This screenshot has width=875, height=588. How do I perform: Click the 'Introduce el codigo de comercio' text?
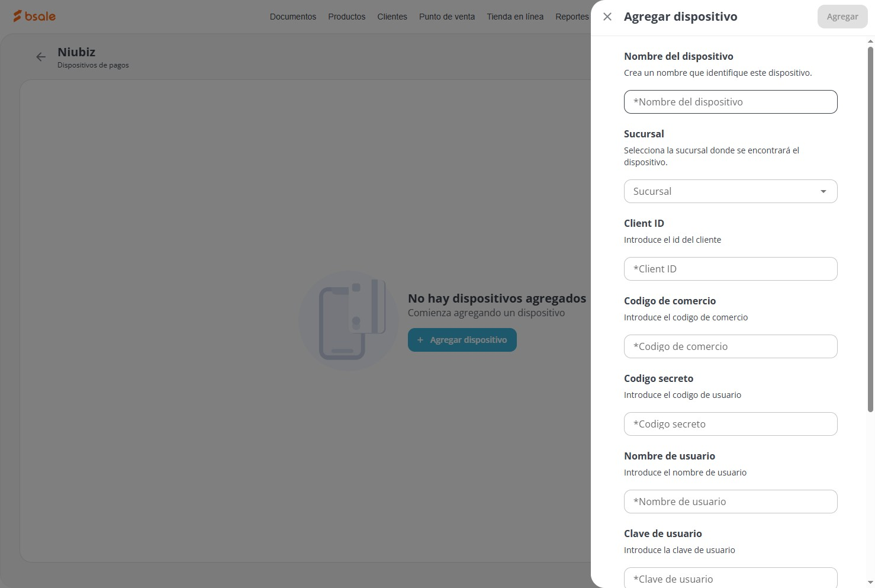pos(686,317)
